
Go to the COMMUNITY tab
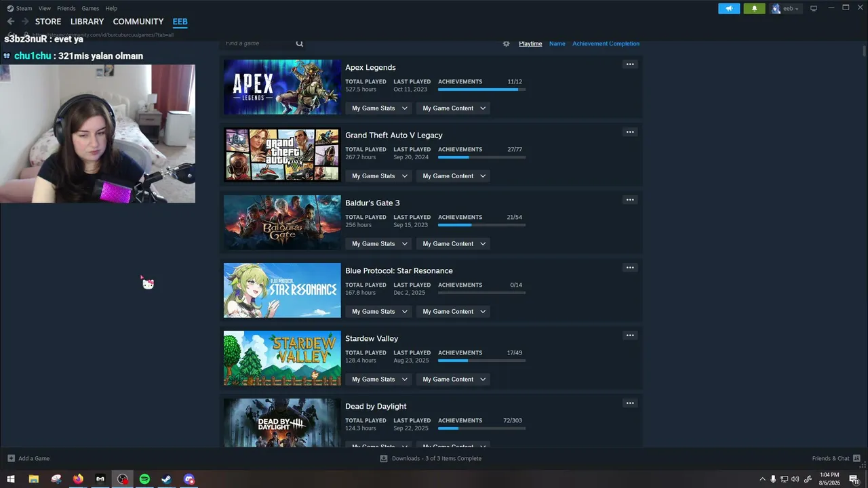point(138,22)
